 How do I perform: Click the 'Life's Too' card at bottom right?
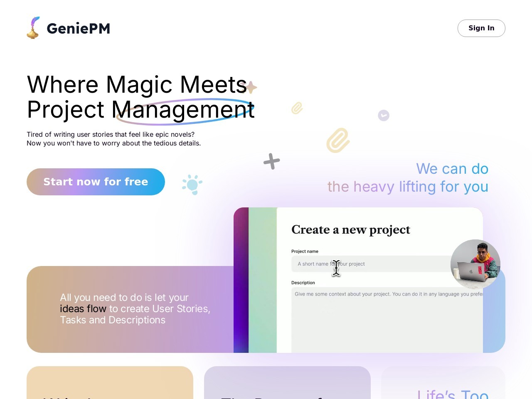click(x=443, y=382)
